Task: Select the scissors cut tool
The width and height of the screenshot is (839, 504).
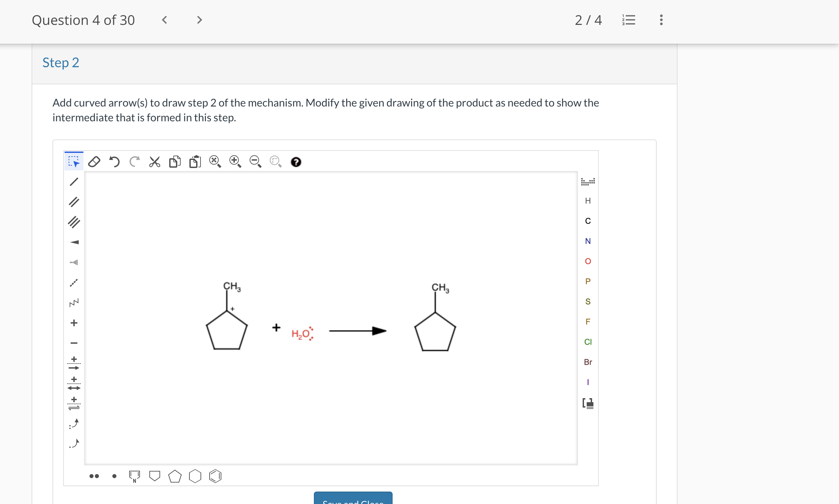Action: pyautogui.click(x=155, y=162)
